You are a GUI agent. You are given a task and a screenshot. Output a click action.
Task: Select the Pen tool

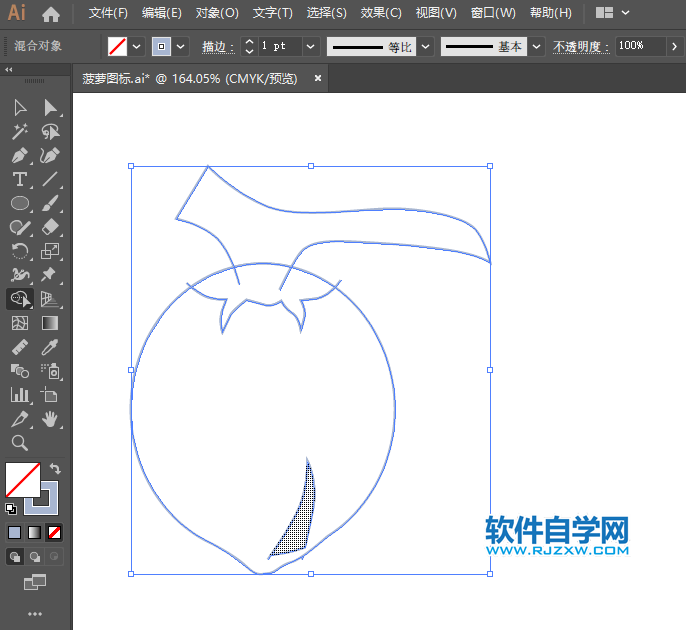[20, 156]
